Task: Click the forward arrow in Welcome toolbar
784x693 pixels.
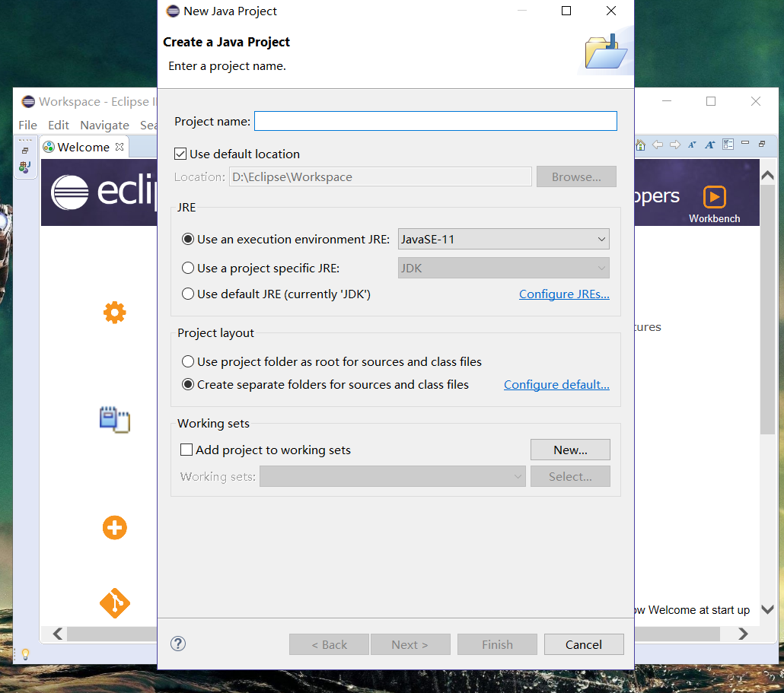Action: point(675,145)
